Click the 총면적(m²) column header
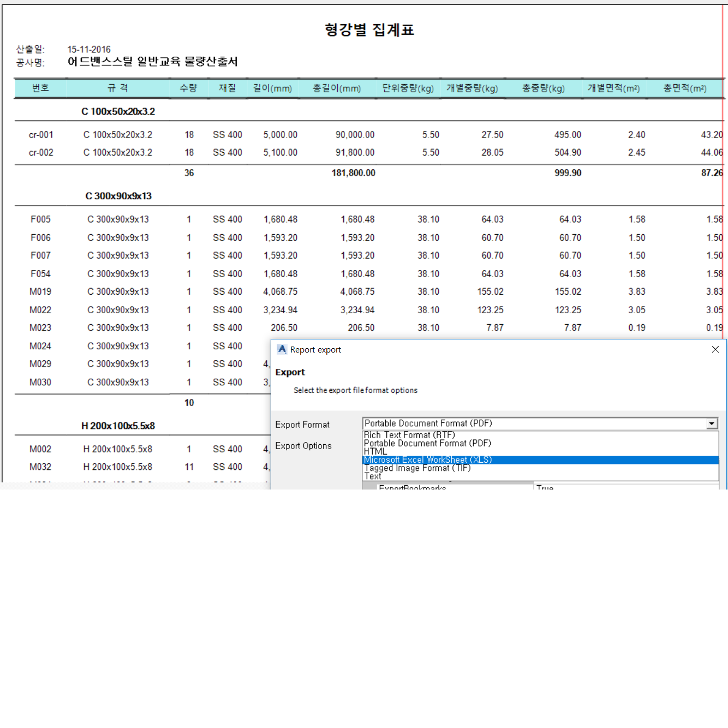This screenshot has width=728, height=728. [685, 88]
